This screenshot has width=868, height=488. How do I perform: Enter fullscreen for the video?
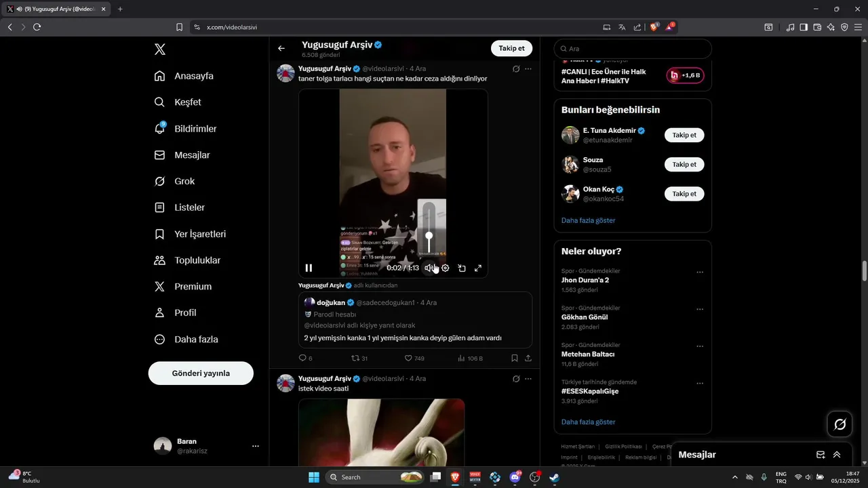(478, 268)
